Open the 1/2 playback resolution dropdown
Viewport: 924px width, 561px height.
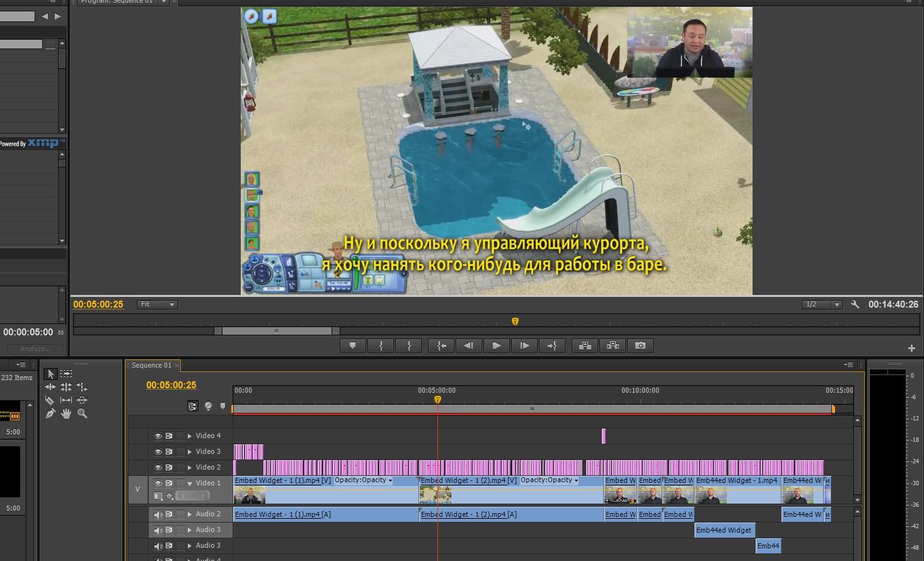[822, 304]
